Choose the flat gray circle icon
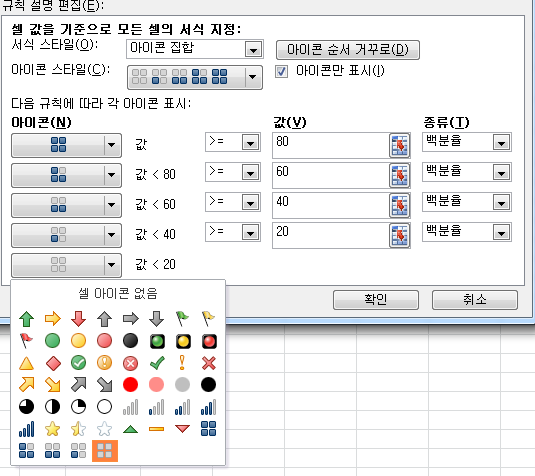Screen dimensions: 535x476 (x=183, y=385)
